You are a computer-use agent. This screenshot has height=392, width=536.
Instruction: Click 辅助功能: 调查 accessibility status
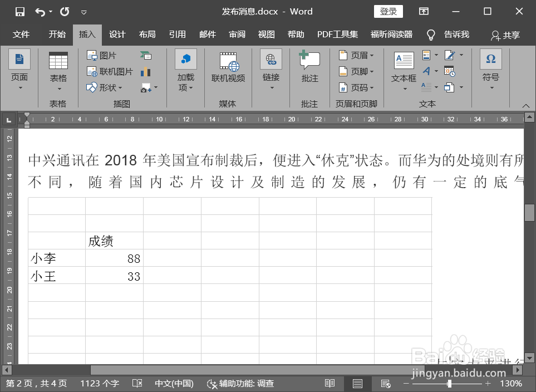click(240, 384)
